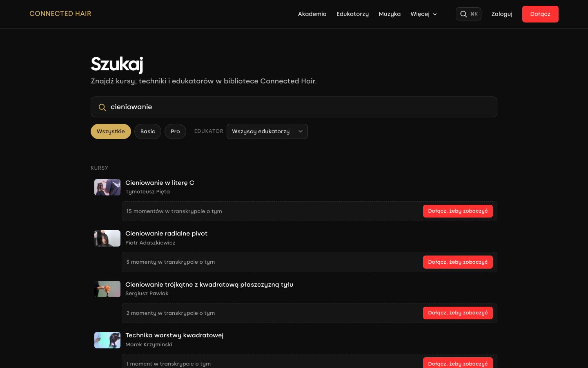Select the Basic filter chip
This screenshot has width=588, height=368.
(148, 131)
